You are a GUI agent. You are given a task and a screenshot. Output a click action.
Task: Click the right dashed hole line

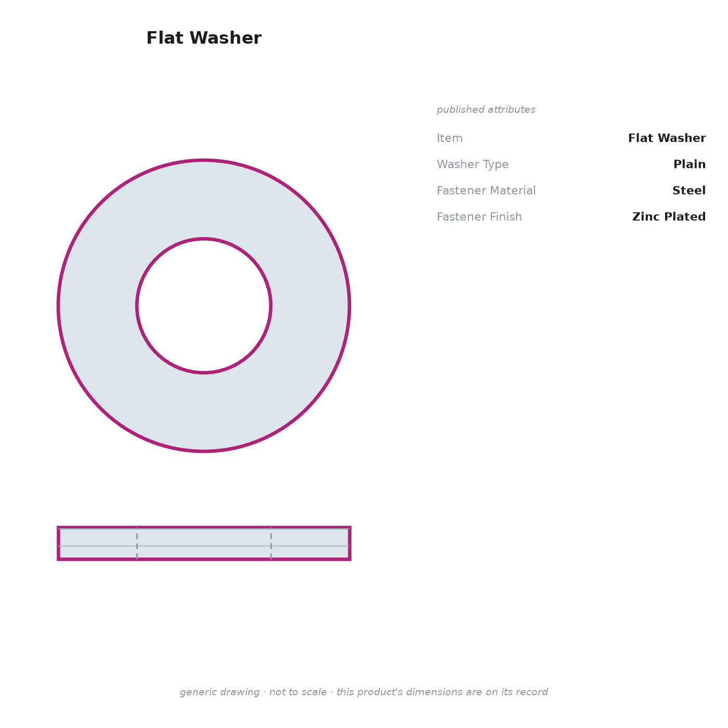pyautogui.click(x=271, y=543)
